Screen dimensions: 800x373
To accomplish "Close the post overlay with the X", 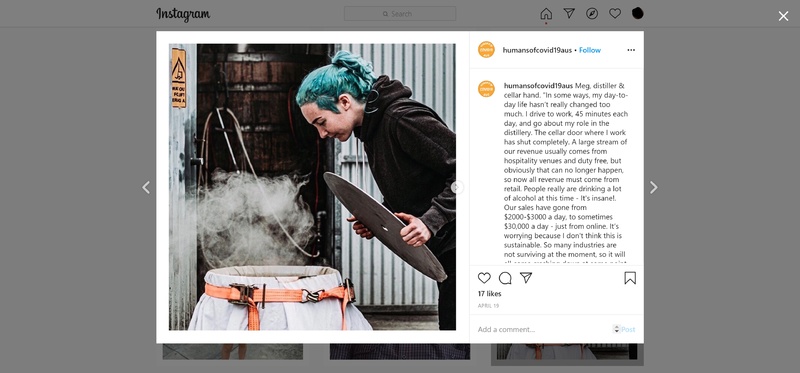I will click(x=783, y=16).
